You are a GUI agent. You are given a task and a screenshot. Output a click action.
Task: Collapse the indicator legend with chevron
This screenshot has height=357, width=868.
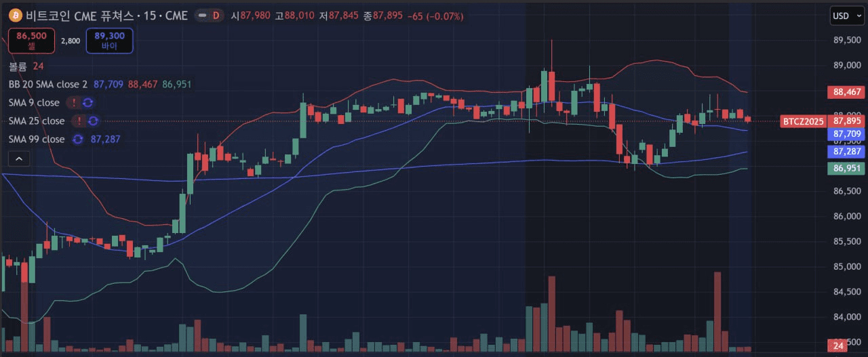click(18, 159)
